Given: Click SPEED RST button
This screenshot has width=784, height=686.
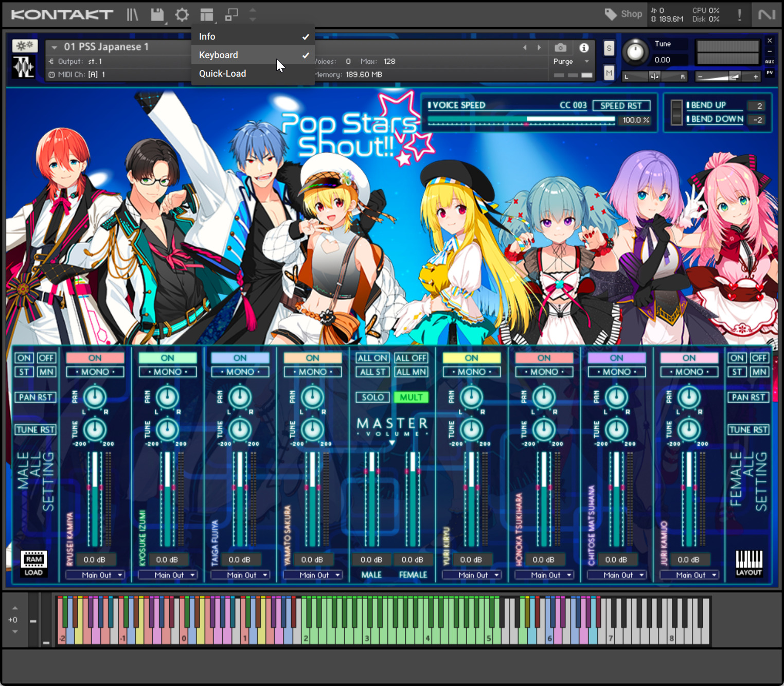Looking at the screenshot, I should [621, 105].
